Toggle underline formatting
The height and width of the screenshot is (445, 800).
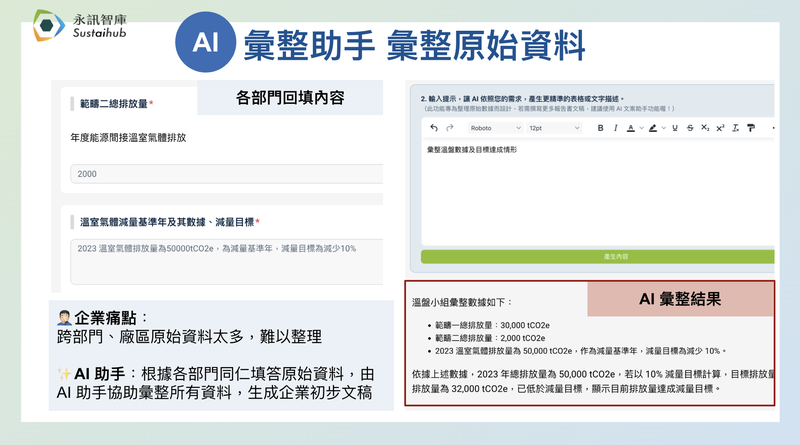(x=675, y=128)
